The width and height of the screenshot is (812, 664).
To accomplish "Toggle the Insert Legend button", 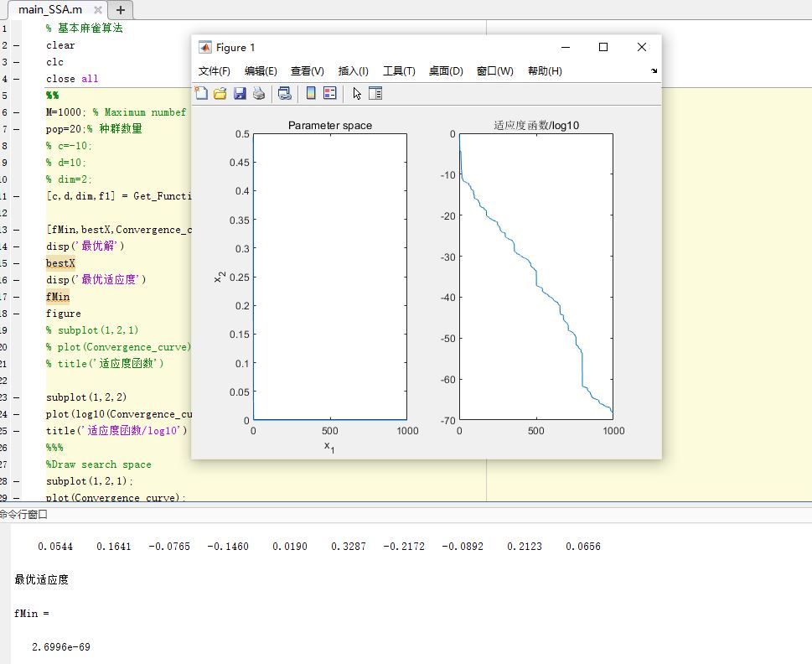I will 329,93.
